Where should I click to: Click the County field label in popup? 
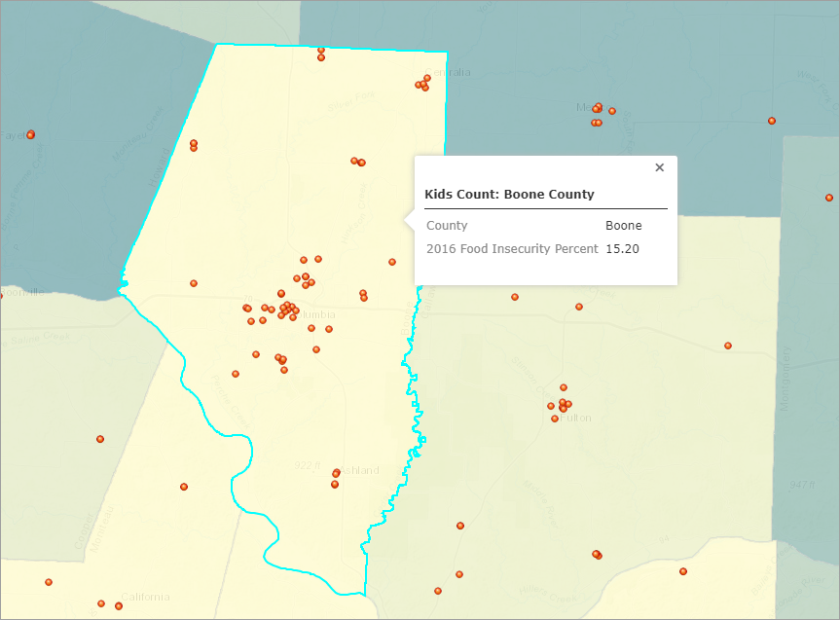click(447, 226)
